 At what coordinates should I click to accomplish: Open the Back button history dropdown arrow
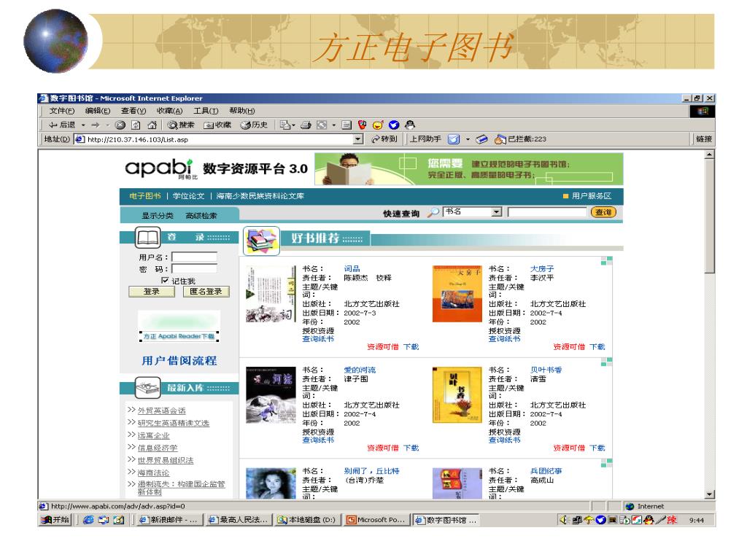[x=83, y=125]
